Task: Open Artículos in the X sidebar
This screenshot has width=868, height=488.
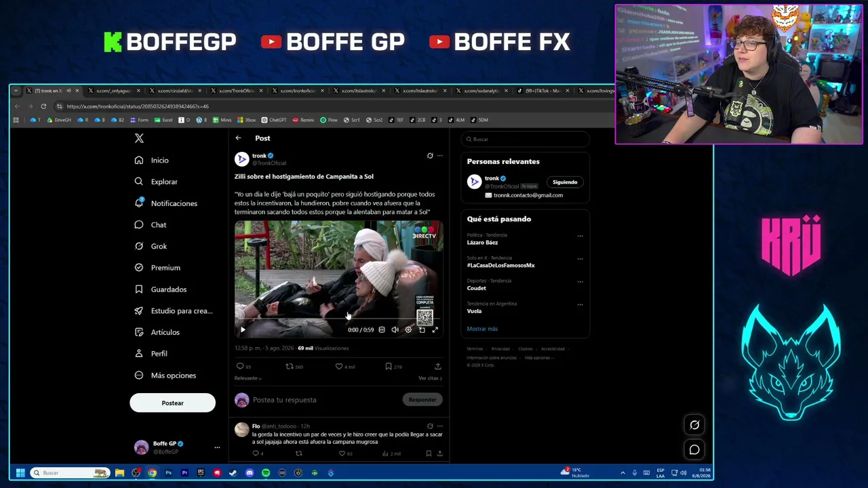Action: (x=157, y=332)
